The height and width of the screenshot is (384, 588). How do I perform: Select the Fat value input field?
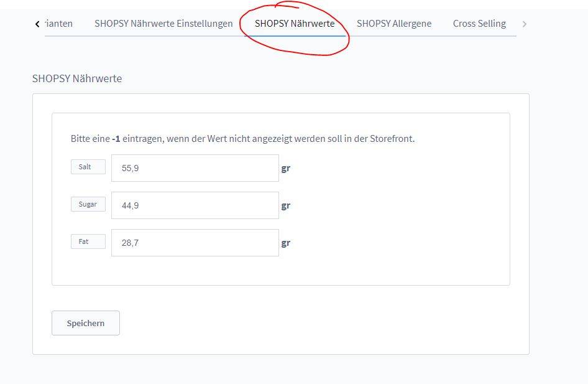(x=195, y=243)
